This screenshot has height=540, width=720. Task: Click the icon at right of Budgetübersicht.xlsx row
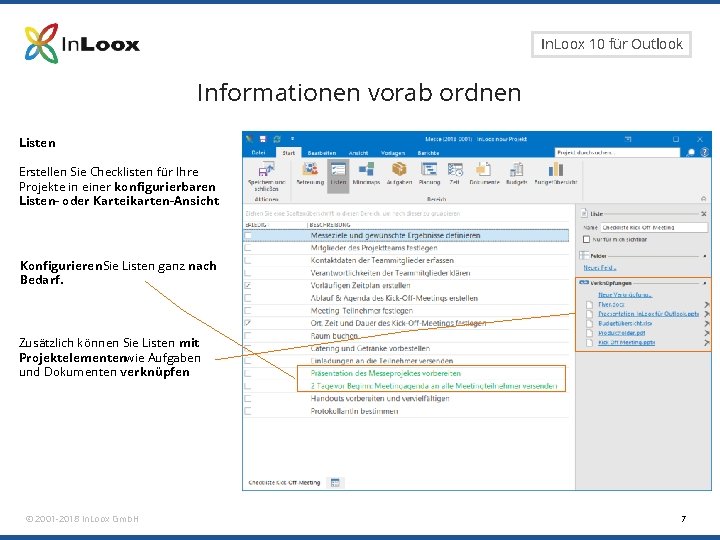click(706, 323)
